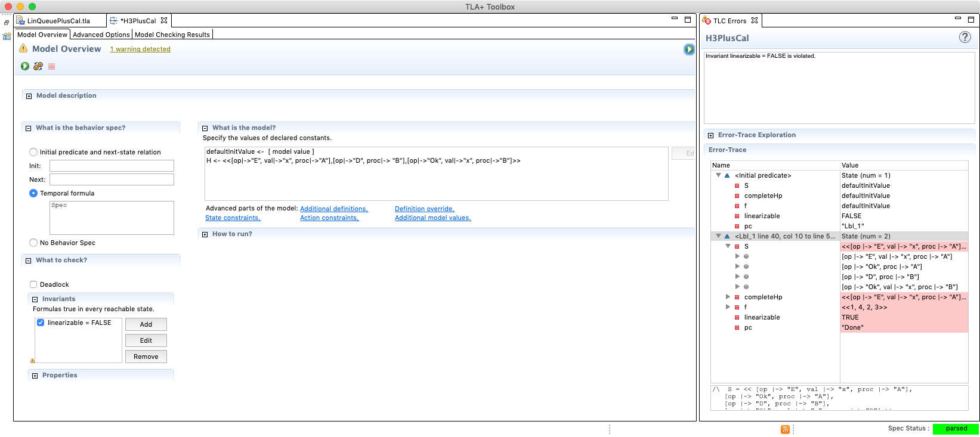Choose No Behavior Spec option

[33, 243]
